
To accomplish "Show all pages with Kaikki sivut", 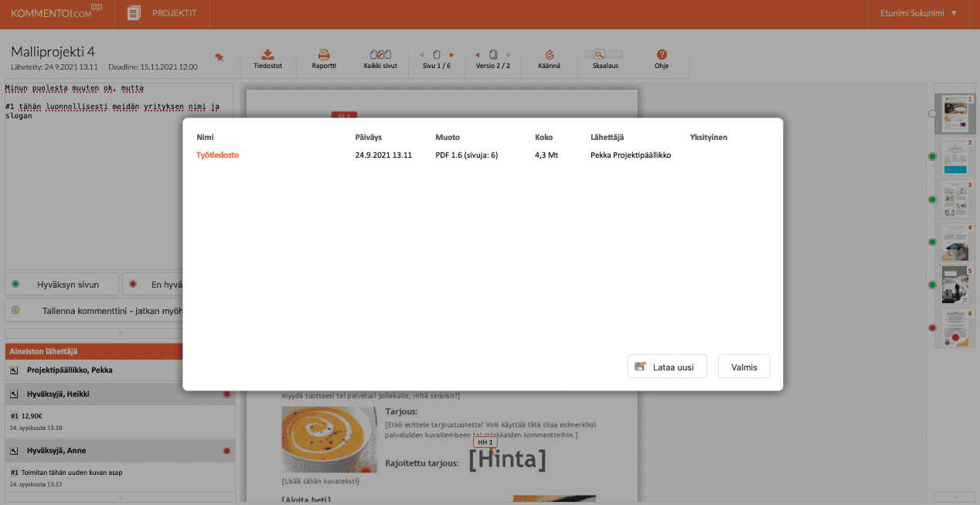I will click(x=379, y=55).
